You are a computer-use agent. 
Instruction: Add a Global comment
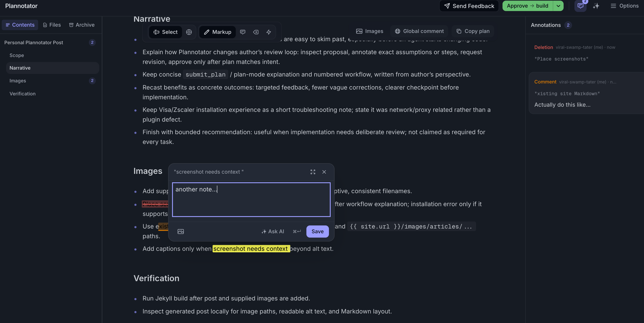tap(419, 31)
